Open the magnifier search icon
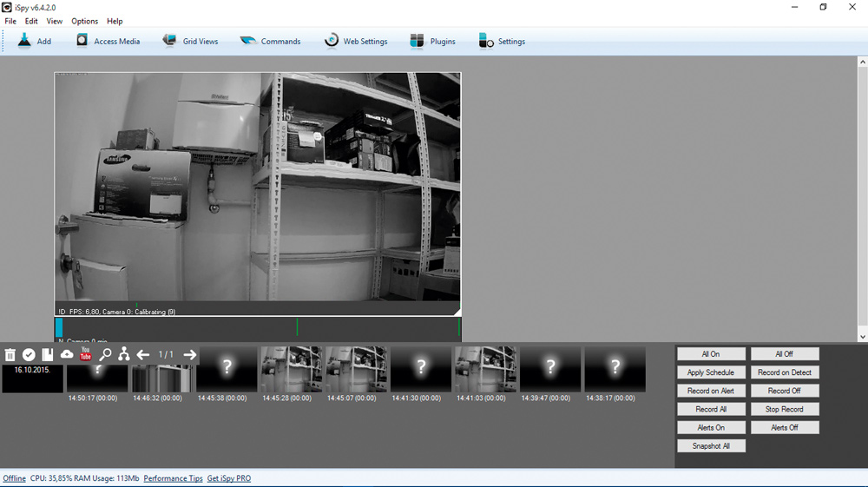Image resolution: width=868 pixels, height=487 pixels. (x=105, y=354)
